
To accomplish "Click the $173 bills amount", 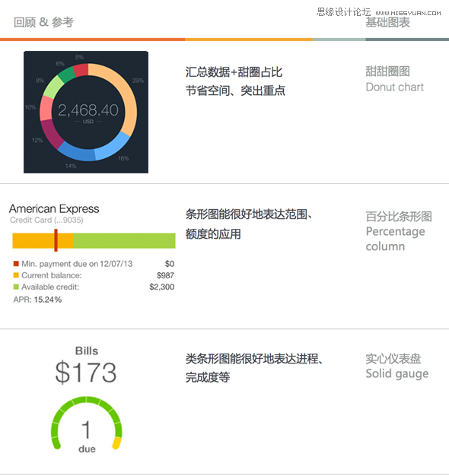I will (x=86, y=372).
